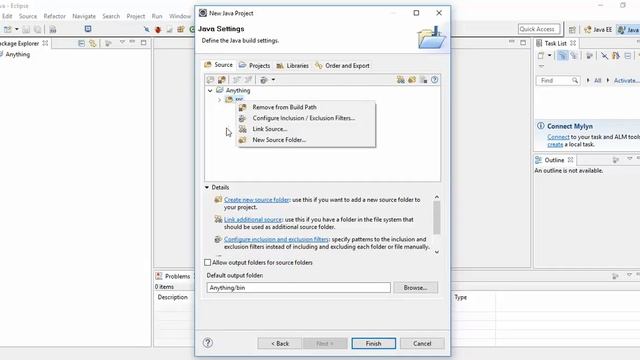Click create local task link in Mylyn panel
This screenshot has height=360, width=640.
pos(555,144)
